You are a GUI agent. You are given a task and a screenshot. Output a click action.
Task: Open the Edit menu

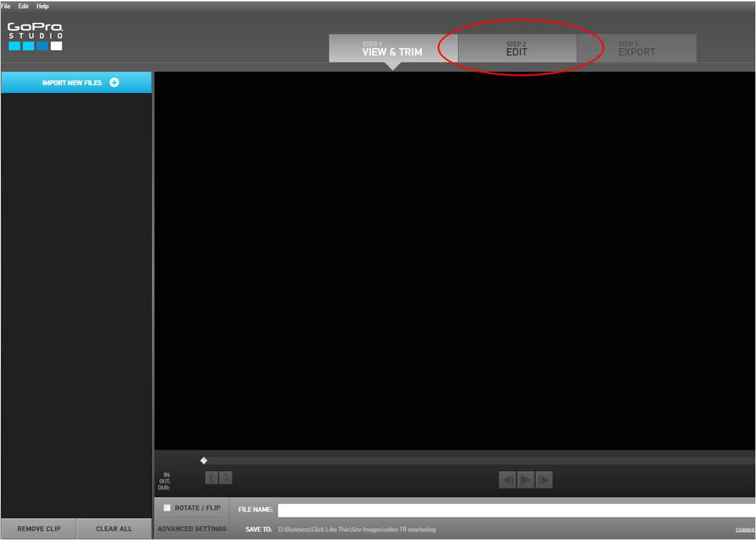tap(23, 6)
